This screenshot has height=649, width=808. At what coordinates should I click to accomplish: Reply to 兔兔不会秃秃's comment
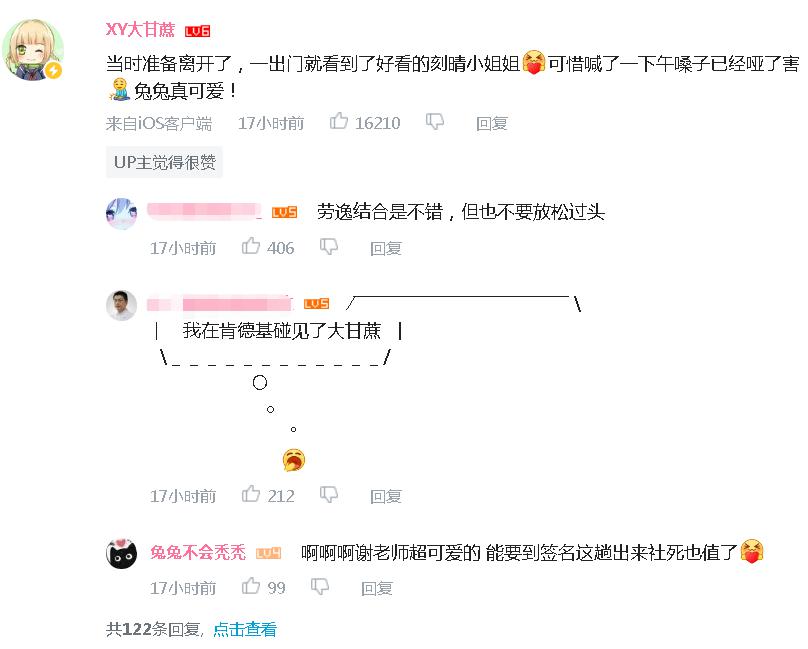[377, 588]
